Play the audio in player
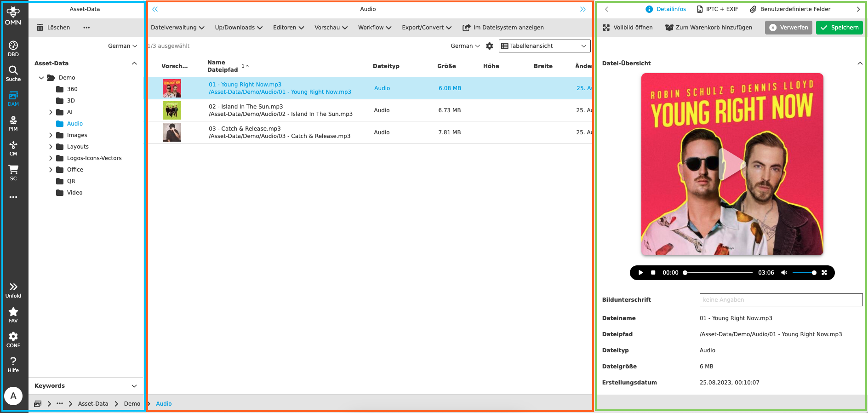The height and width of the screenshot is (413, 868). pyautogui.click(x=640, y=273)
